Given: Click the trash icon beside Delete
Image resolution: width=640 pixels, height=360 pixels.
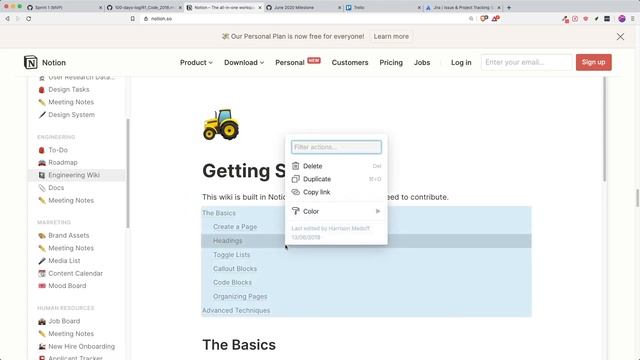Looking at the screenshot, I should pos(296,166).
